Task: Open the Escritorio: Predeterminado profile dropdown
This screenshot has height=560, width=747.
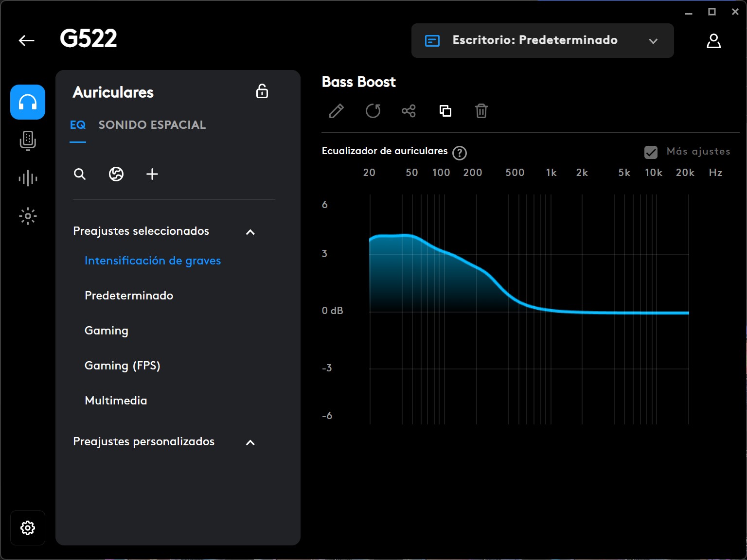Action: coord(543,40)
